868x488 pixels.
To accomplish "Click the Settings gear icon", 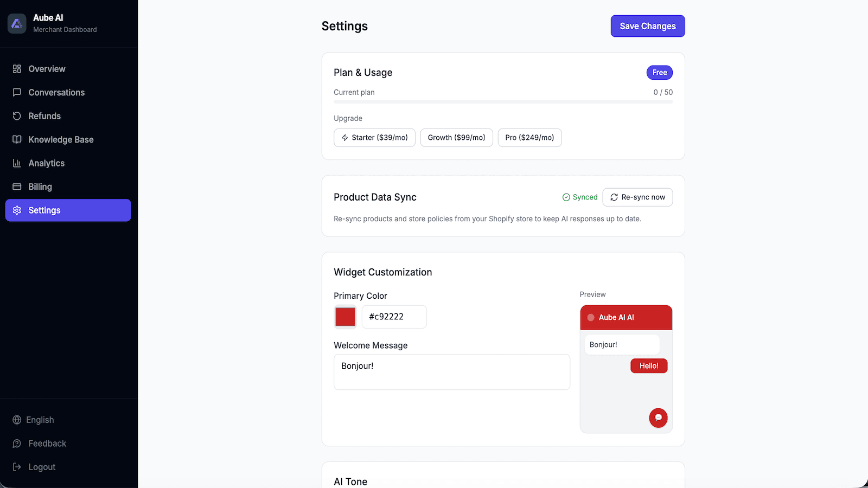I will 17,210.
